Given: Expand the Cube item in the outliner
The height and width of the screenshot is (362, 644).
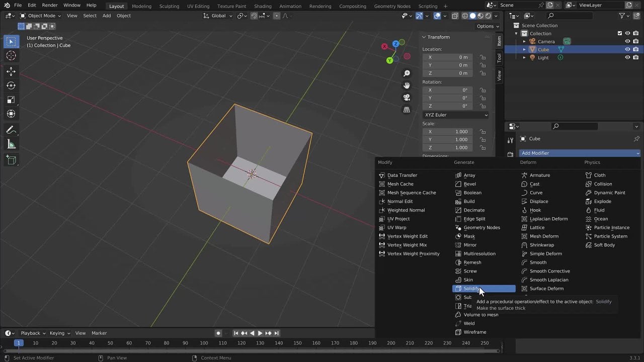Looking at the screenshot, I should (x=524, y=50).
